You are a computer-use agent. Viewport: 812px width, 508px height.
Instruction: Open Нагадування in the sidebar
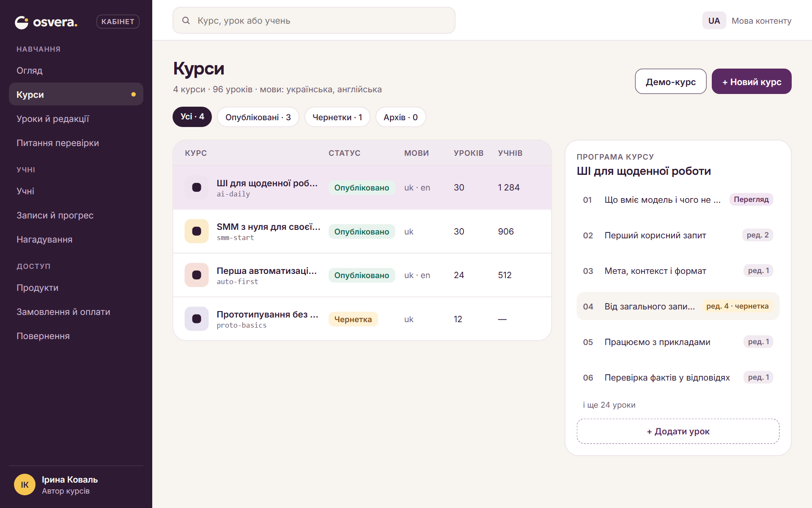pyautogui.click(x=76, y=239)
